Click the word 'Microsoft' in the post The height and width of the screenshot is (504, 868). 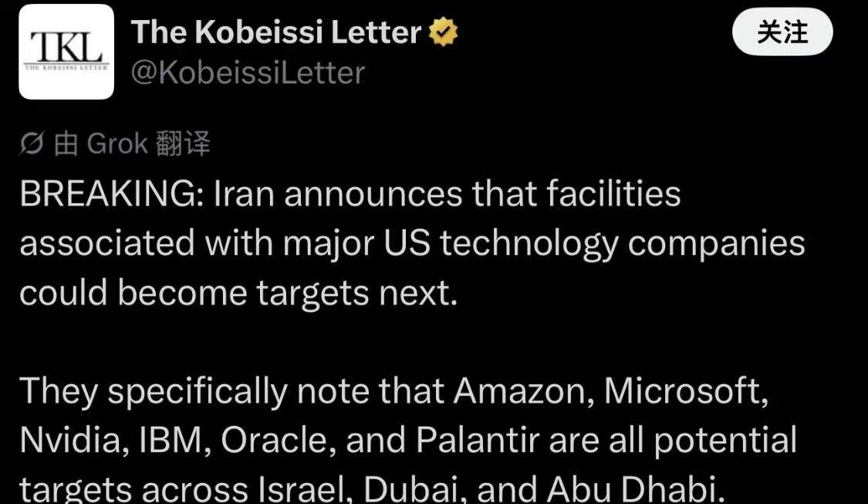(686, 392)
